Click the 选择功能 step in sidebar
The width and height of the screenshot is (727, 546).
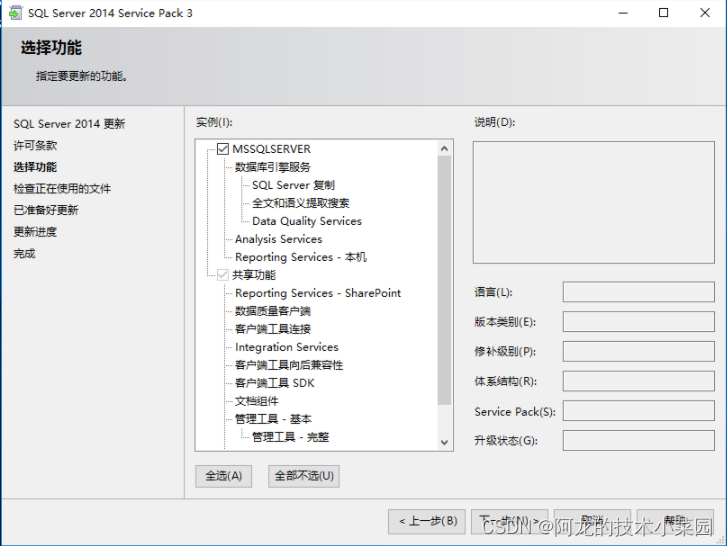pyautogui.click(x=35, y=167)
